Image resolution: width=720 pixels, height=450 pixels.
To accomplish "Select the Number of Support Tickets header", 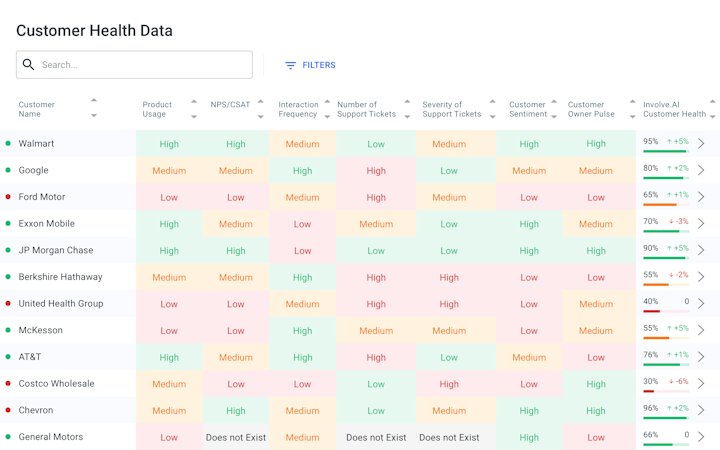I will pos(366,109).
